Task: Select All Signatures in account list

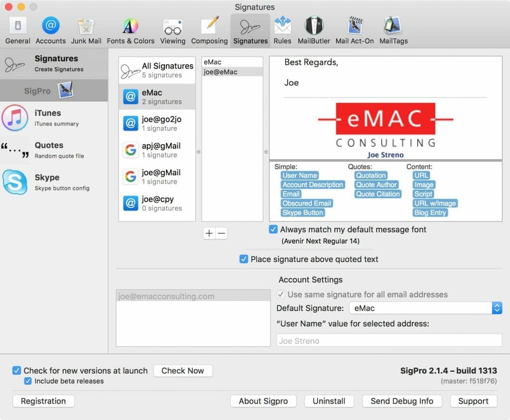Action: point(157,70)
